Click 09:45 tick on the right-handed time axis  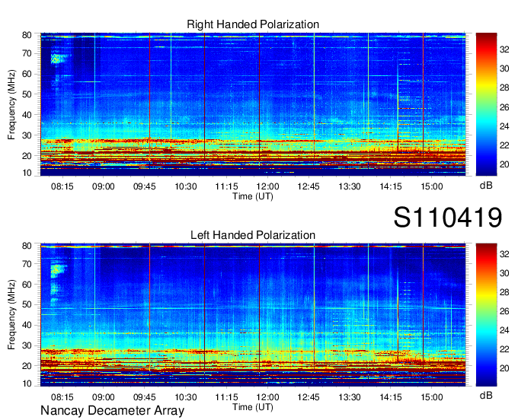[x=145, y=186]
